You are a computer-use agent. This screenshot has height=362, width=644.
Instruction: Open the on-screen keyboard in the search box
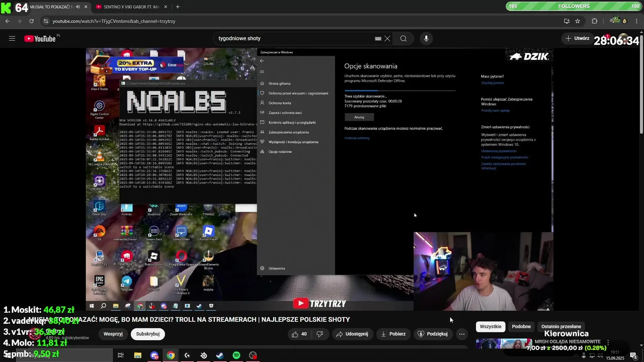point(378,38)
